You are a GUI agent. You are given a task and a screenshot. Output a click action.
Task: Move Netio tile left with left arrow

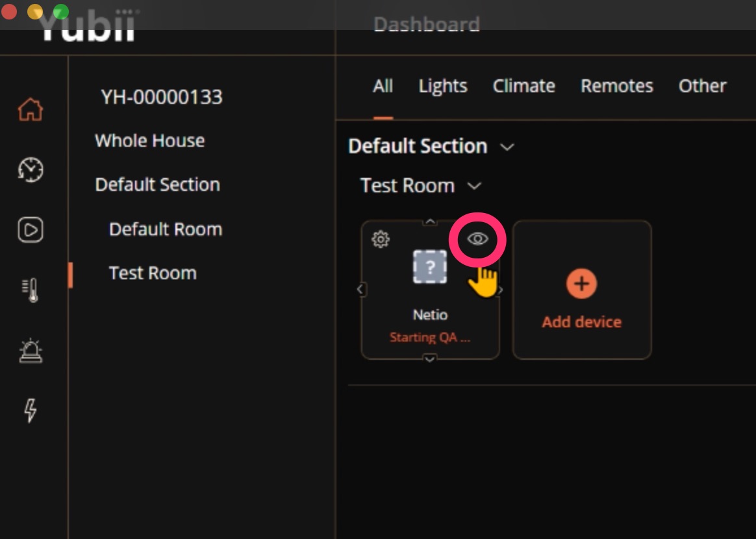360,289
